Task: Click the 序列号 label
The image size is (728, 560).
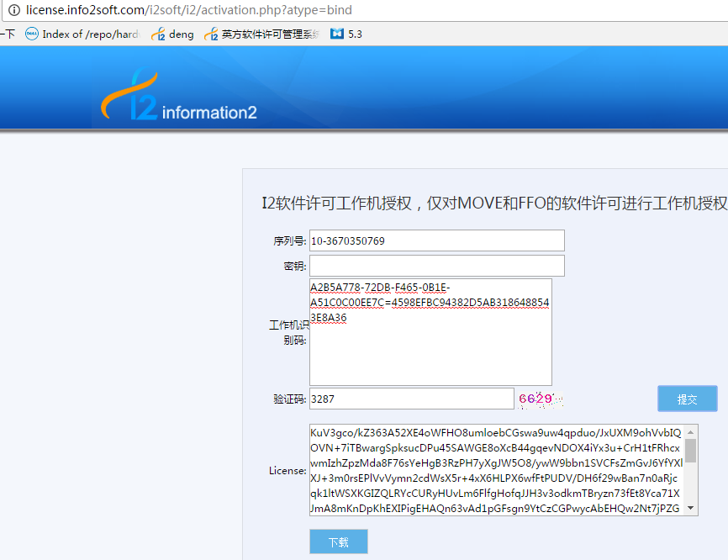Action: click(289, 241)
